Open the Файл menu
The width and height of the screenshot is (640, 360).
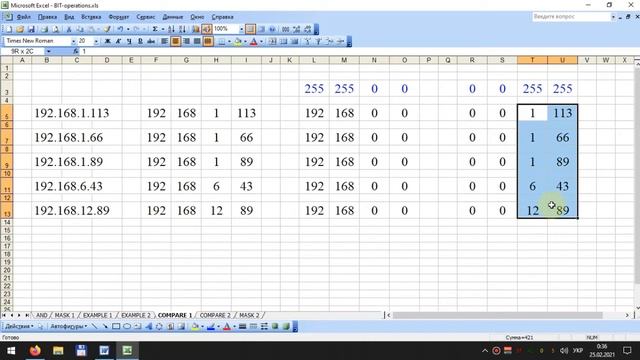click(24, 17)
